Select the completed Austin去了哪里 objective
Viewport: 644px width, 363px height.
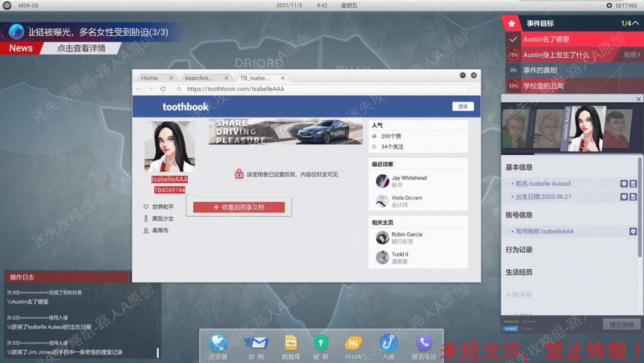click(575, 39)
